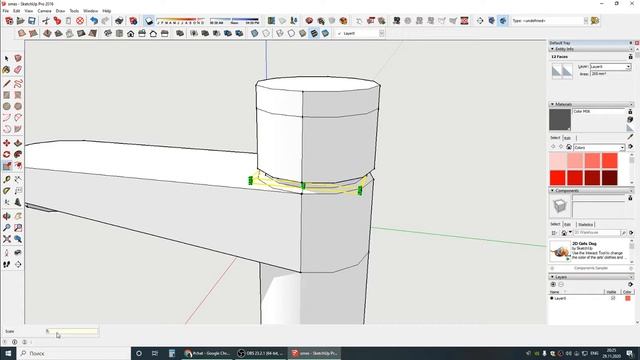
Task: Click the Print icon in toolbar
Action: [x=119, y=21]
